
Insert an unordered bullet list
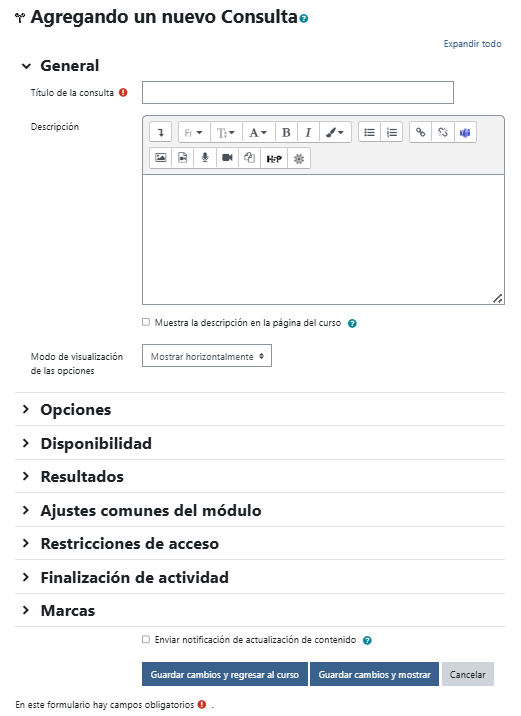[369, 132]
